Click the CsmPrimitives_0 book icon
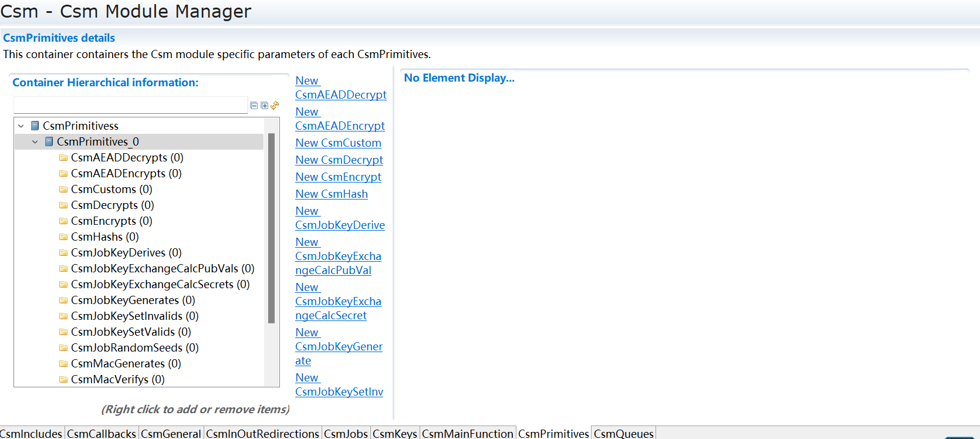The height and width of the screenshot is (439, 980). coord(49,141)
